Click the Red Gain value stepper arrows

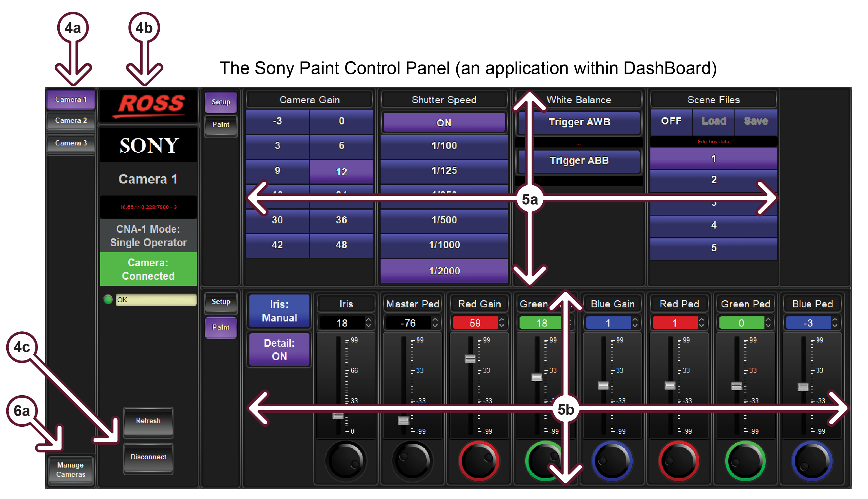502,322
